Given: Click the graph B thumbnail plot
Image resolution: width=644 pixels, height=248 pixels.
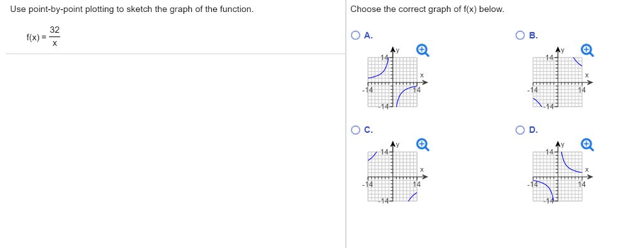Looking at the screenshot, I should (559, 79).
